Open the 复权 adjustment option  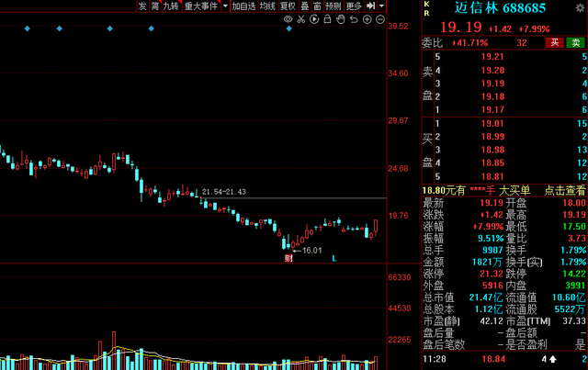pyautogui.click(x=288, y=6)
